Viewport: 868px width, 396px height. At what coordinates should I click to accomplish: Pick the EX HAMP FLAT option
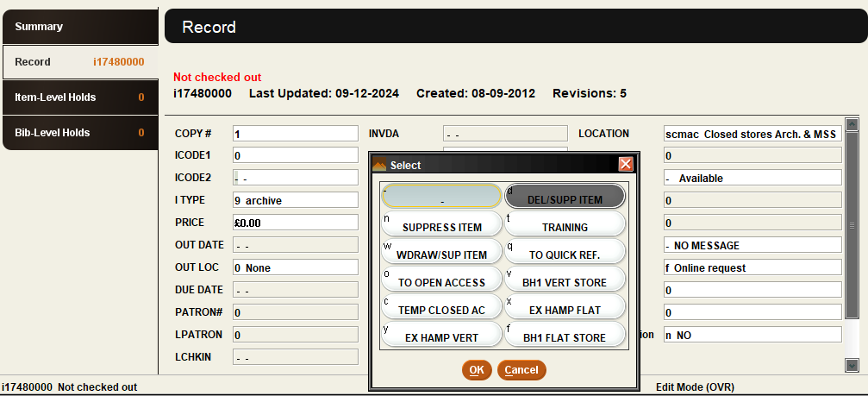click(565, 307)
